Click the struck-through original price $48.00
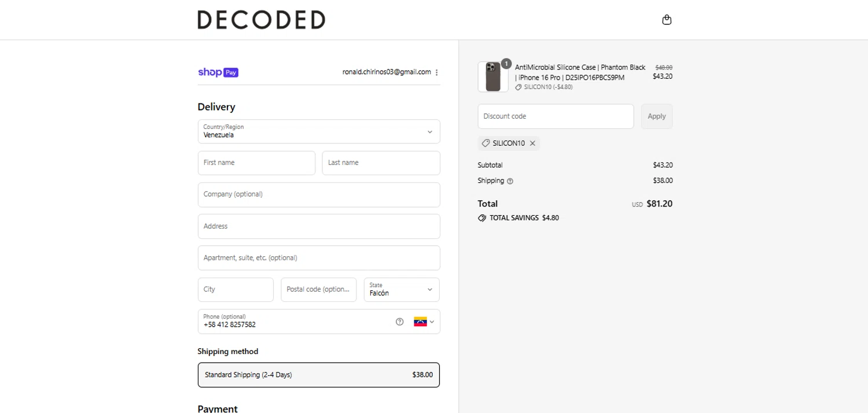 point(664,67)
